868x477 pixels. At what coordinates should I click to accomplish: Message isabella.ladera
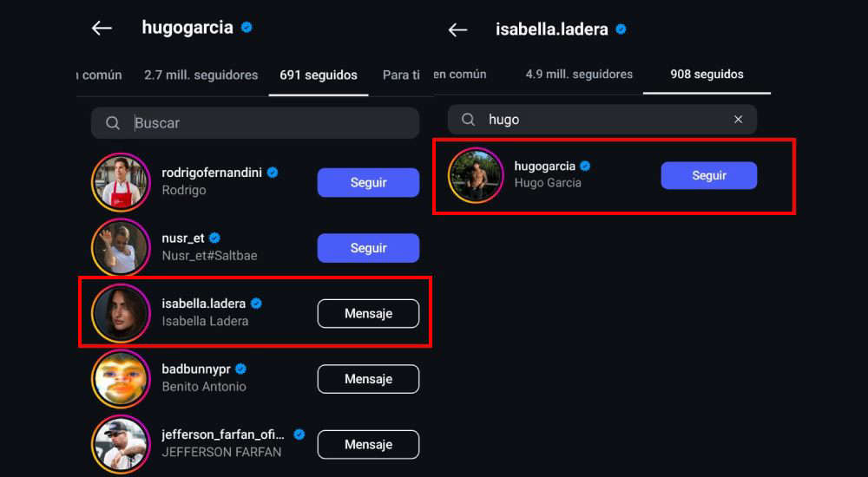coord(368,314)
